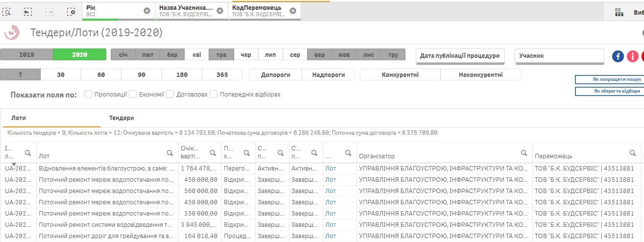Select year 2020
644x242 pixels.
pos(79,55)
